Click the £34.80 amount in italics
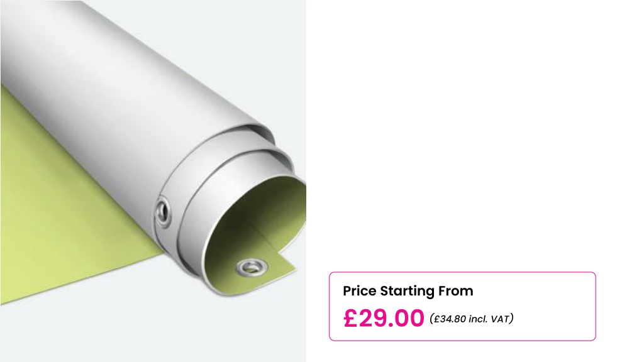Screen dimensions: 644x362 449,319
